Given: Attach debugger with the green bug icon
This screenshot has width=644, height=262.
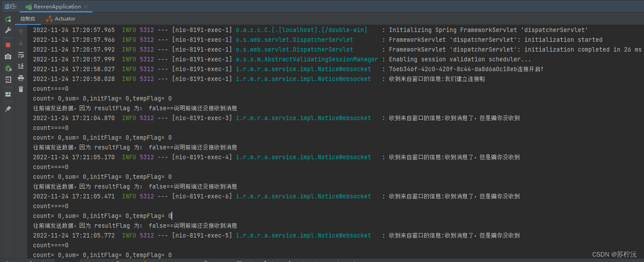Looking at the screenshot, I should [x=8, y=68].
